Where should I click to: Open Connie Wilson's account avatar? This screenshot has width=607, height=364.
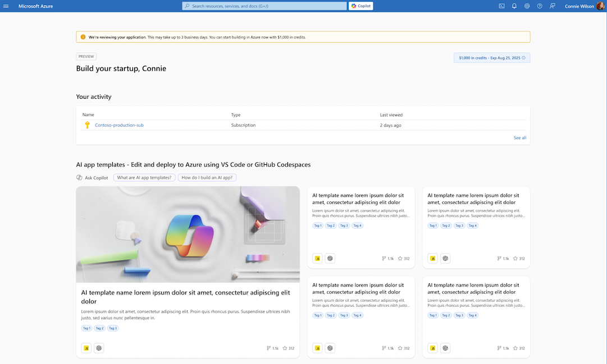click(600, 6)
